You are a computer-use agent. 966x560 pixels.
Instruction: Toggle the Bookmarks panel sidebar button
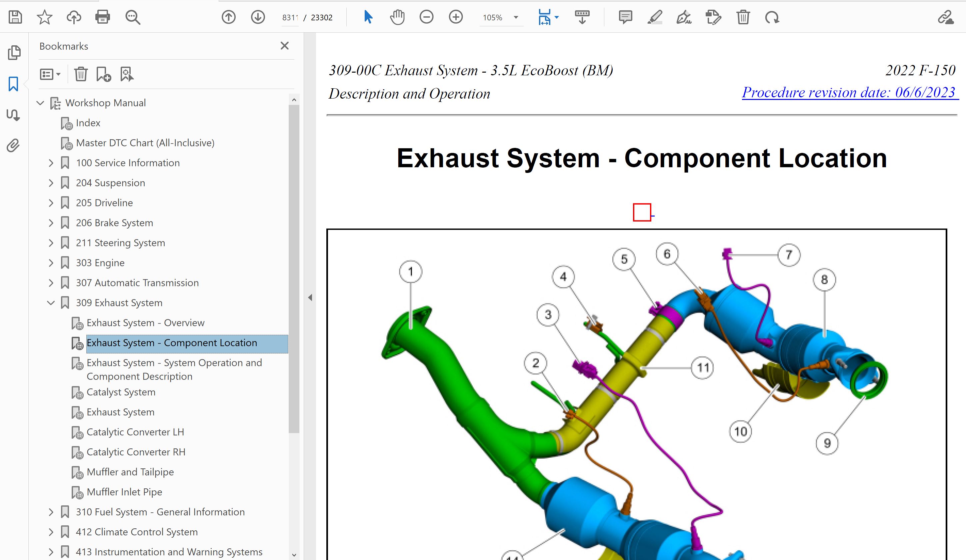pos(13,84)
